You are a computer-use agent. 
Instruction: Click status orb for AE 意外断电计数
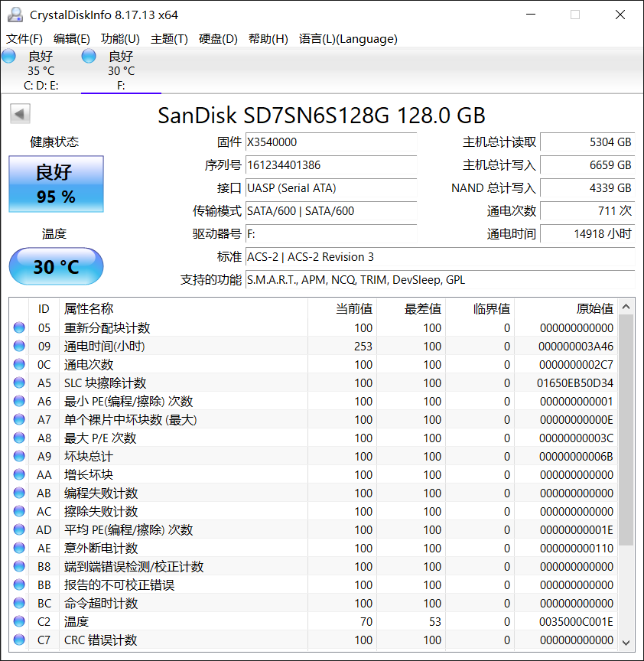click(x=19, y=548)
